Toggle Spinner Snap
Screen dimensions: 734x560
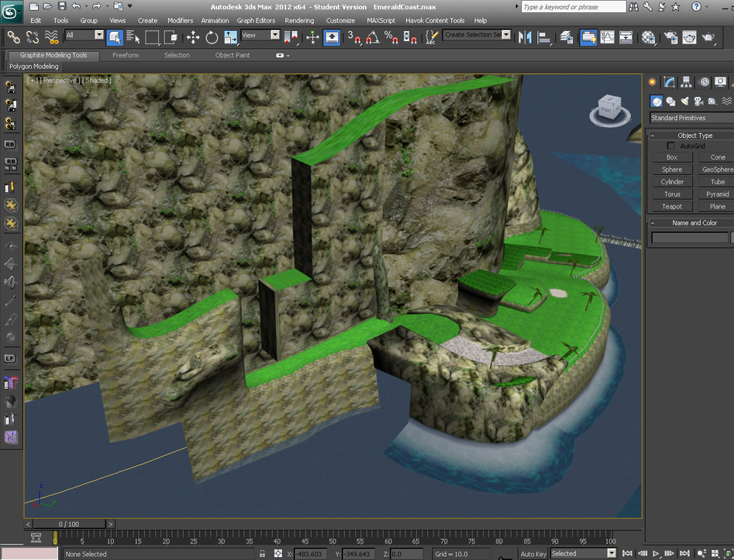[x=410, y=37]
